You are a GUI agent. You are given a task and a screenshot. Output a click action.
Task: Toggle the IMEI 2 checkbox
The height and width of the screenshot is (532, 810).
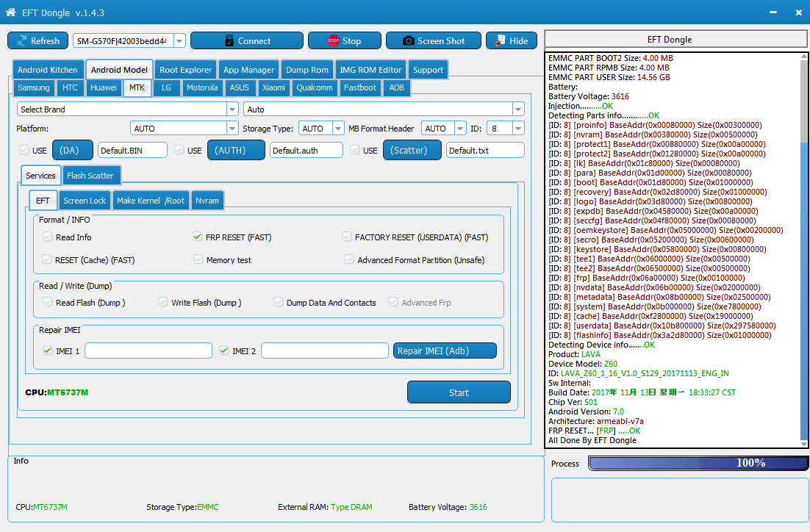tap(223, 351)
